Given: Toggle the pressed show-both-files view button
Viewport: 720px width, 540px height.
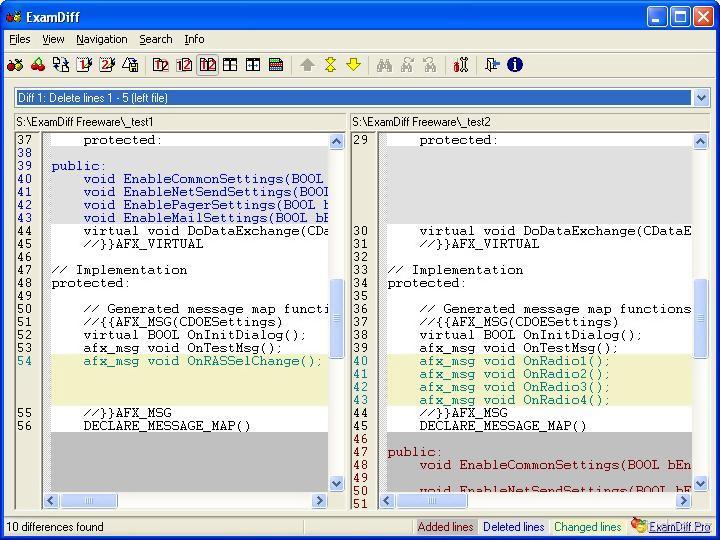Looking at the screenshot, I should (x=207, y=65).
